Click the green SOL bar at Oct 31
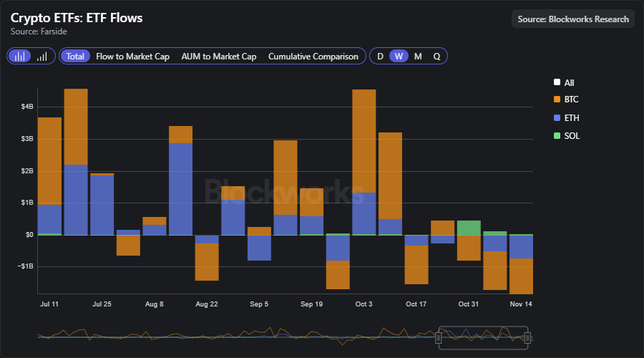 tap(469, 228)
